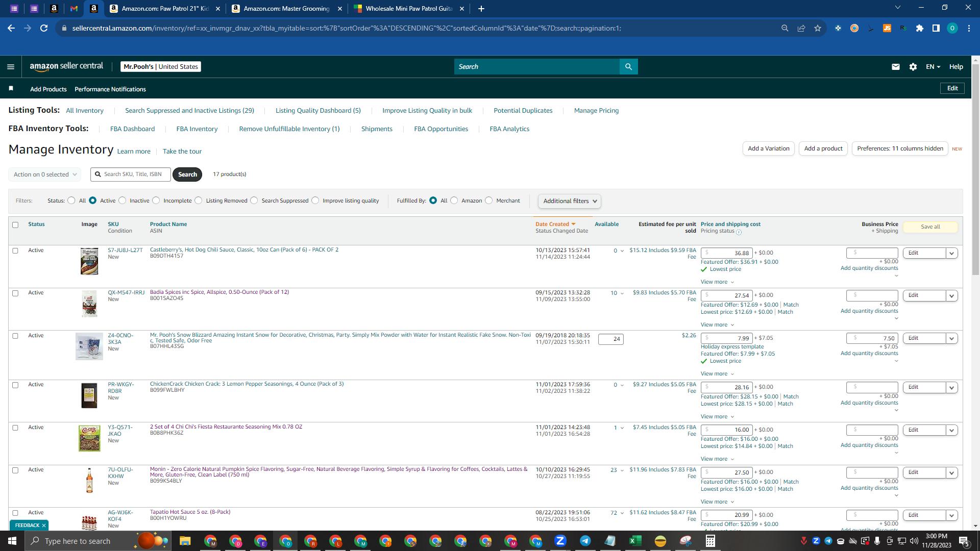This screenshot has height=551, width=980.
Task: Open the Shipments menu item
Action: pos(377,129)
